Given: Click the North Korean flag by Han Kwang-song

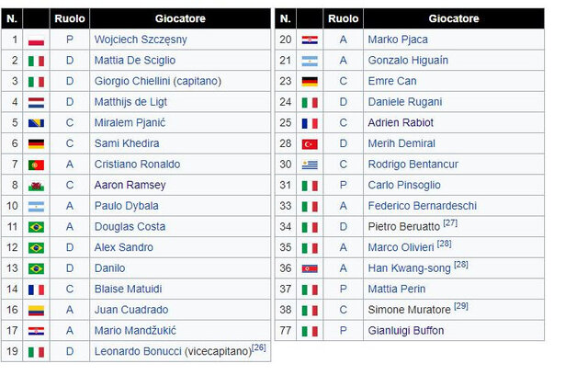Looking at the screenshot, I should [x=310, y=268].
